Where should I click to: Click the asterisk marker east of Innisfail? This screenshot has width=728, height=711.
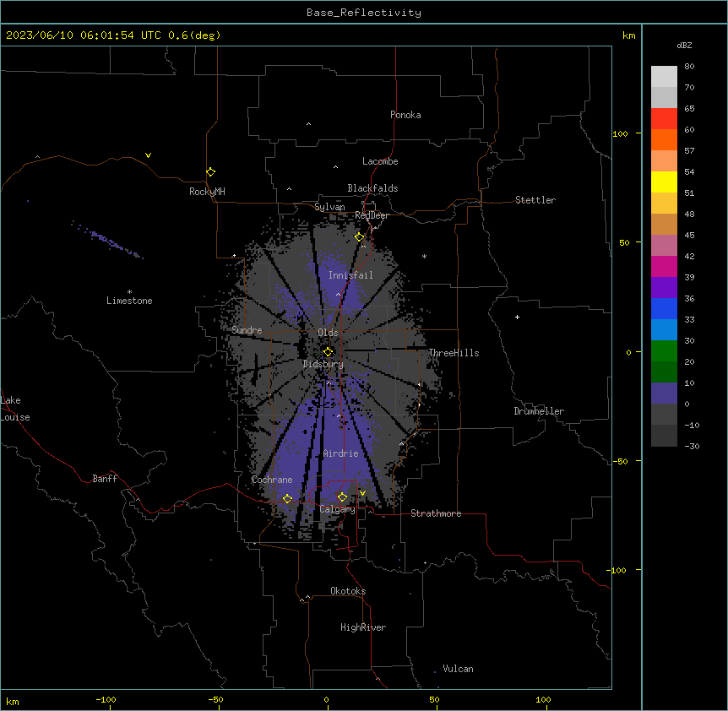(424, 256)
